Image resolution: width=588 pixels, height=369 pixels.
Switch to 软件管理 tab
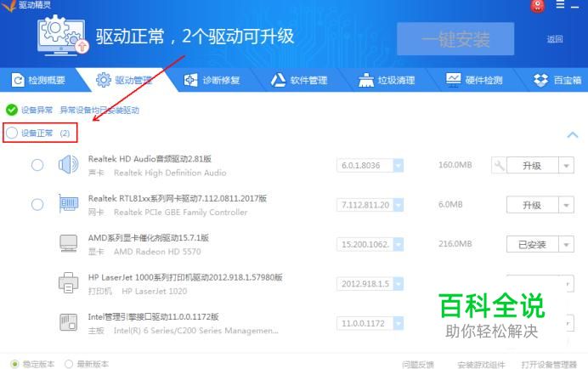pos(299,80)
